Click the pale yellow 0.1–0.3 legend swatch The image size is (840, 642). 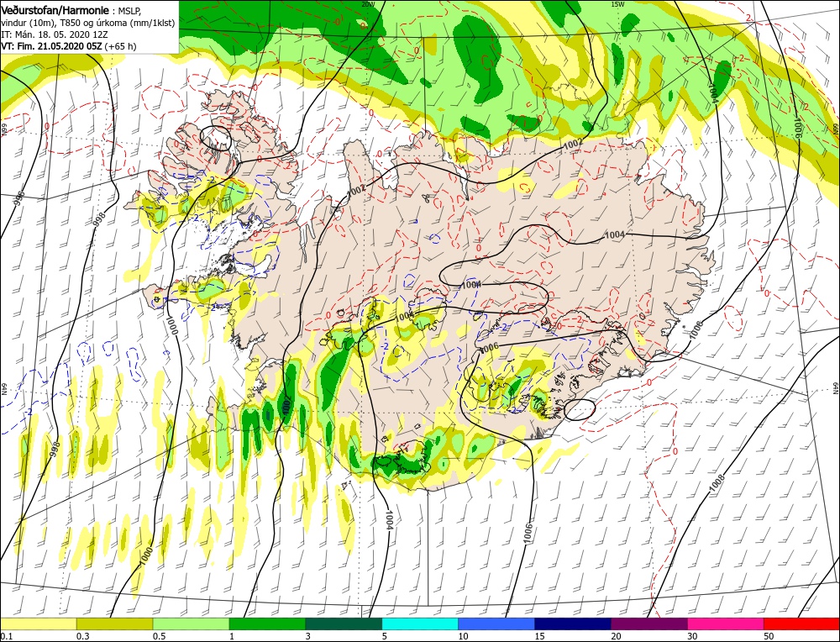39,624
